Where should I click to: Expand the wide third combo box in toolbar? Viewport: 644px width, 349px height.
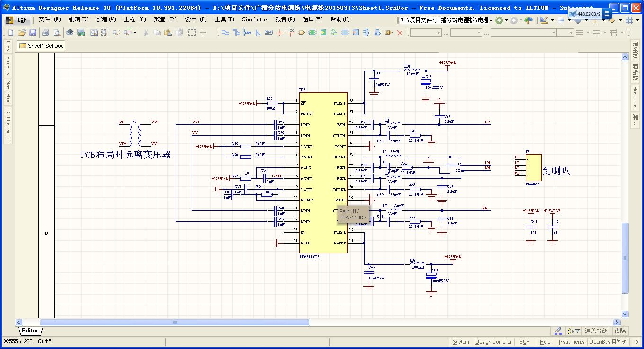pyautogui.click(x=553, y=33)
